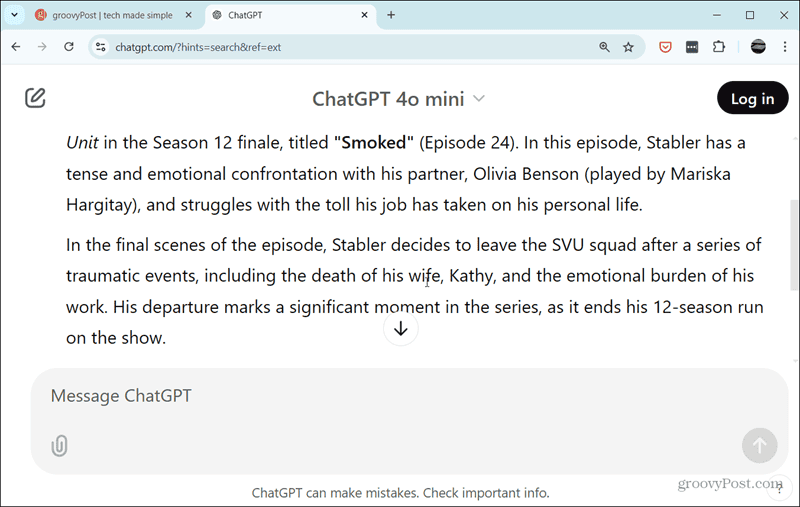Viewport: 800px width, 507px height.
Task: Open the zoom magnifier icon in address bar
Action: [x=604, y=47]
